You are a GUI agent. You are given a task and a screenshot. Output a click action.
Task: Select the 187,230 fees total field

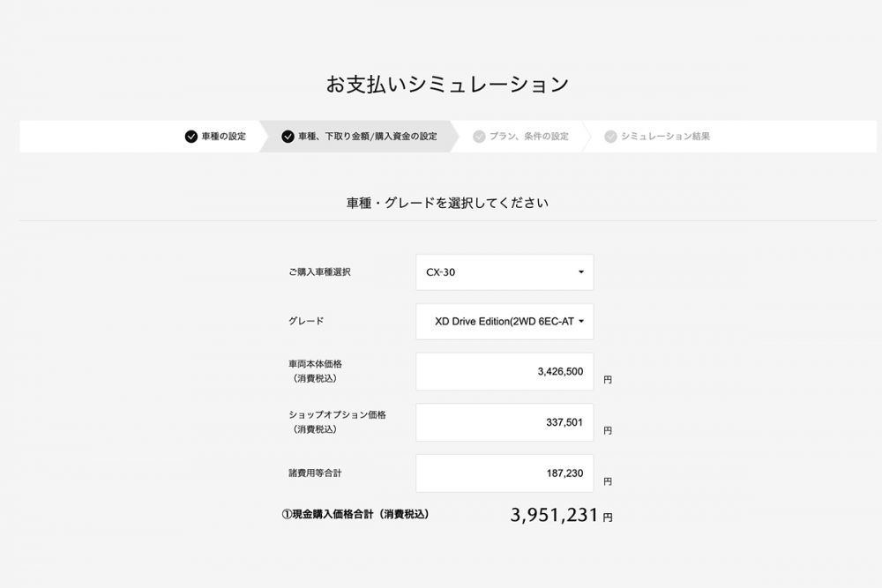pyautogui.click(x=505, y=473)
